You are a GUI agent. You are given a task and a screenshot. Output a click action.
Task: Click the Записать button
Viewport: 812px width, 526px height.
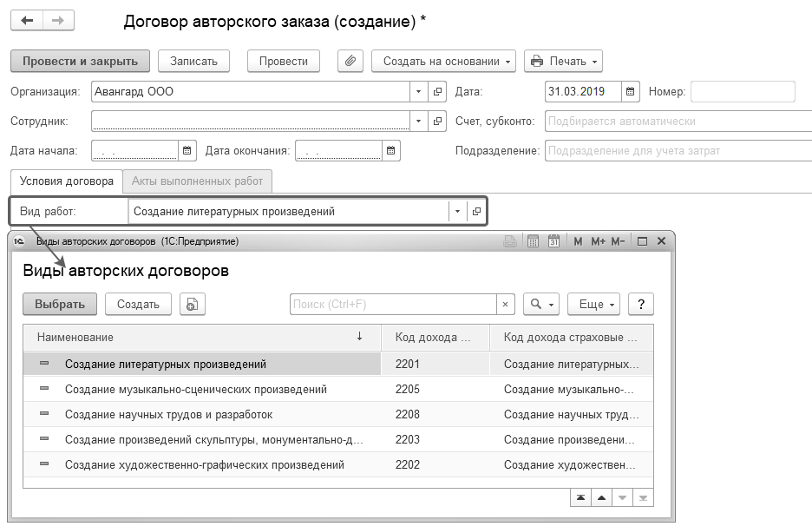coord(193,61)
